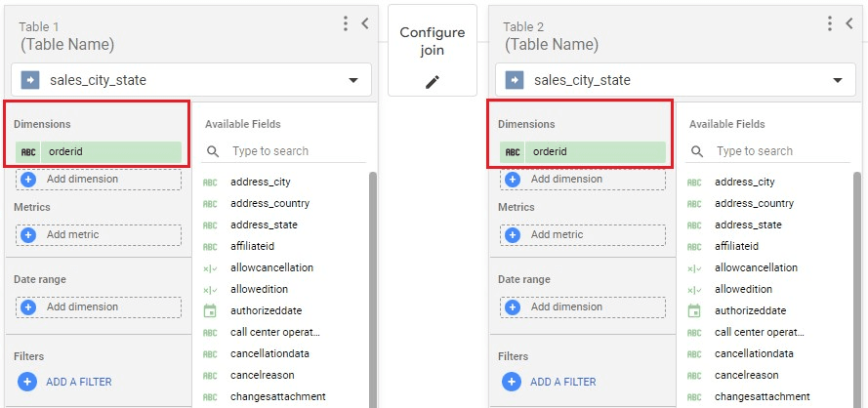Click Table 1 available fields search box
868x408 pixels.
(293, 151)
